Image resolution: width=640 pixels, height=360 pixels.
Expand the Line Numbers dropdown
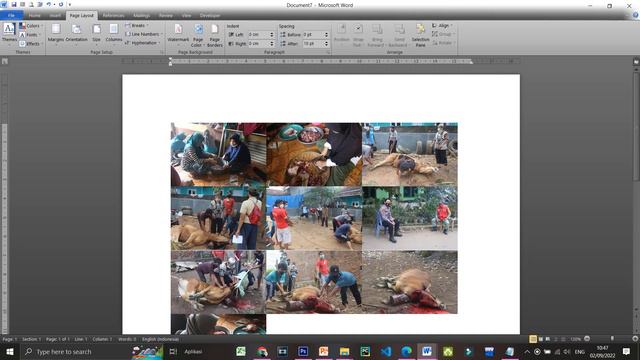(x=144, y=34)
